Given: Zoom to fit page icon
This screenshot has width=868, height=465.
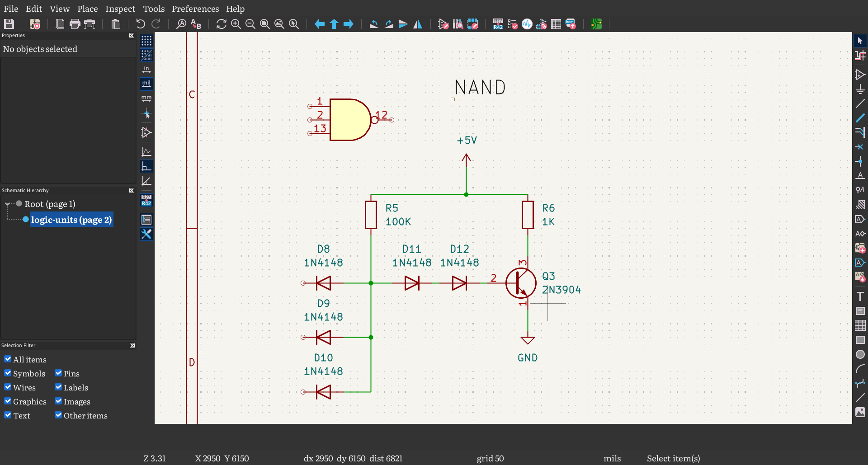Looking at the screenshot, I should point(265,24).
